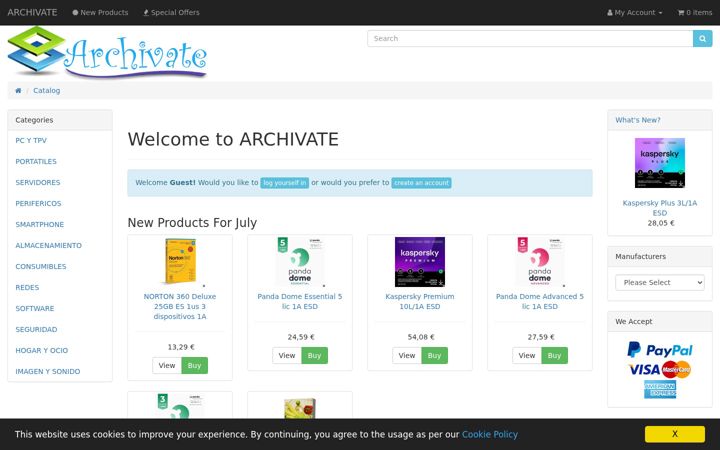The height and width of the screenshot is (450, 720).
Task: Open the New Products menu item
Action: [x=100, y=12]
